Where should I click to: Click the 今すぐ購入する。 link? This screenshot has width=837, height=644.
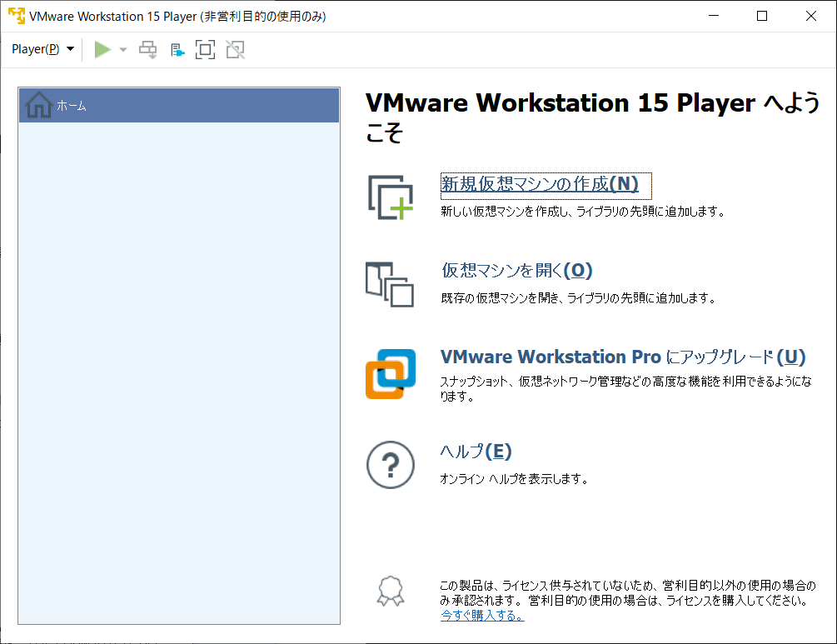(482, 616)
